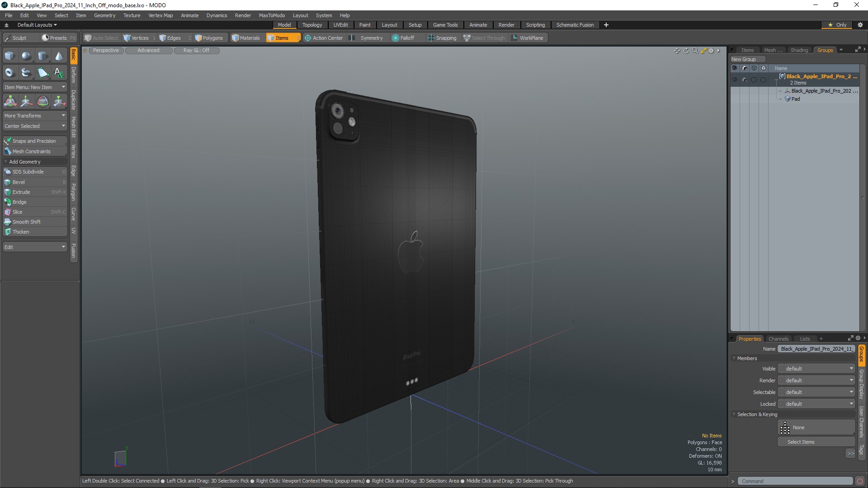Toggle the Only star button
Screen dimensions: 868x488
pos(837,25)
